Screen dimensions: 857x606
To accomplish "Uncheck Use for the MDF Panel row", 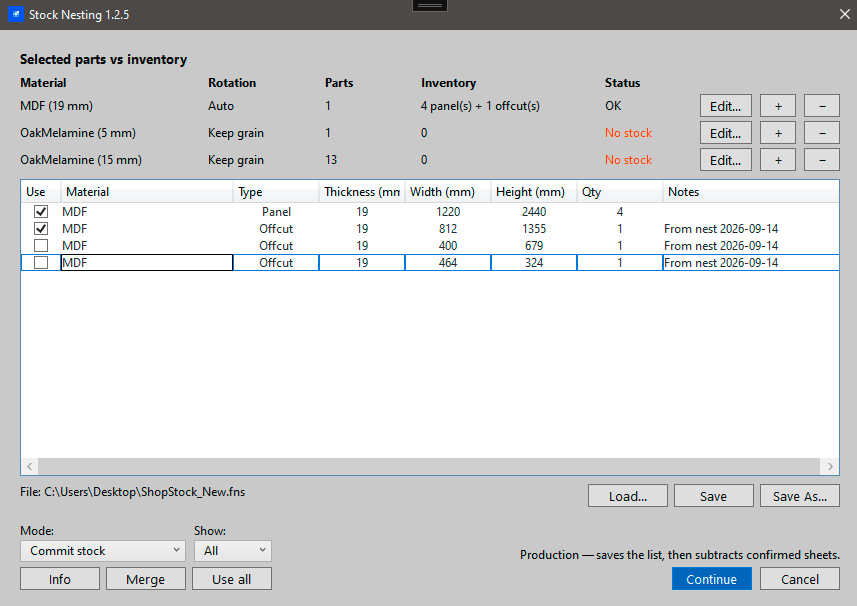I will [41, 211].
